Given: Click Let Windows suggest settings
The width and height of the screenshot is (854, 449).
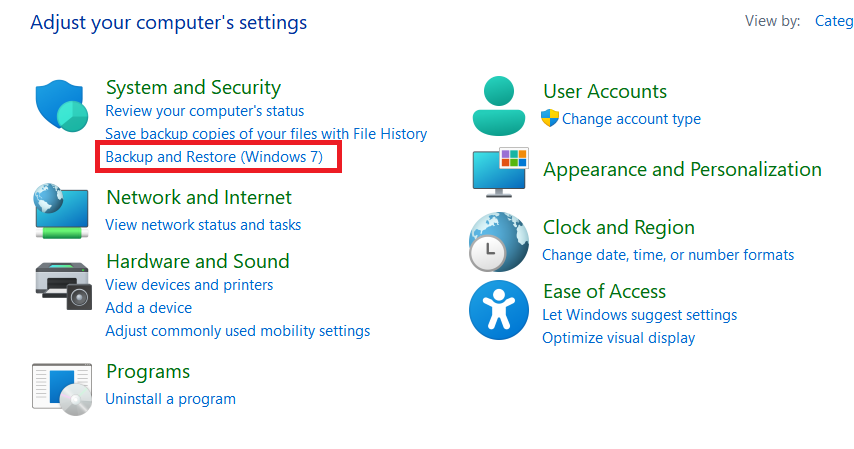Looking at the screenshot, I should click(639, 315).
